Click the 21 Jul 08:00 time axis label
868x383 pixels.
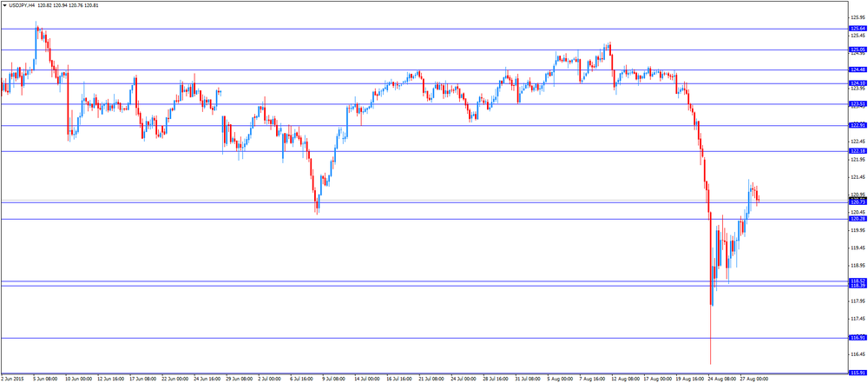(431, 380)
